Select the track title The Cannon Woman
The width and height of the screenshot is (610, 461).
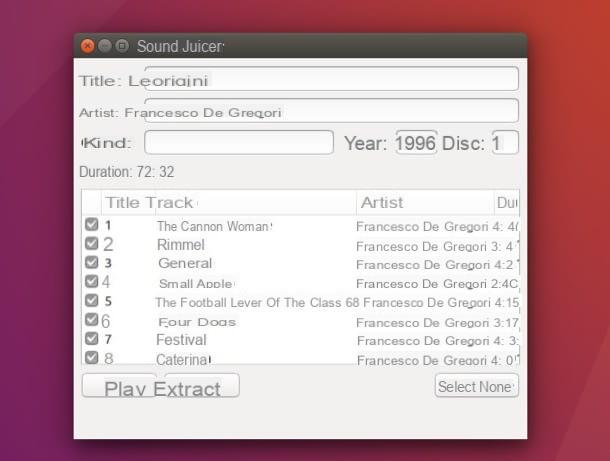(214, 226)
